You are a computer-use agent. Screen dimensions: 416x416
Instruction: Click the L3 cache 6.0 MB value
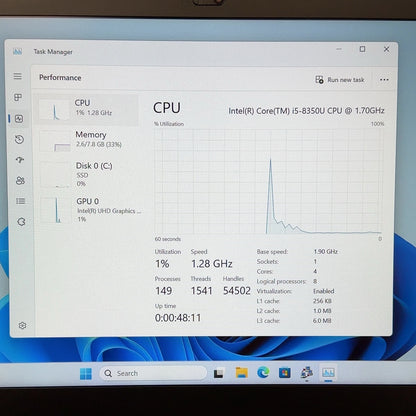click(322, 321)
